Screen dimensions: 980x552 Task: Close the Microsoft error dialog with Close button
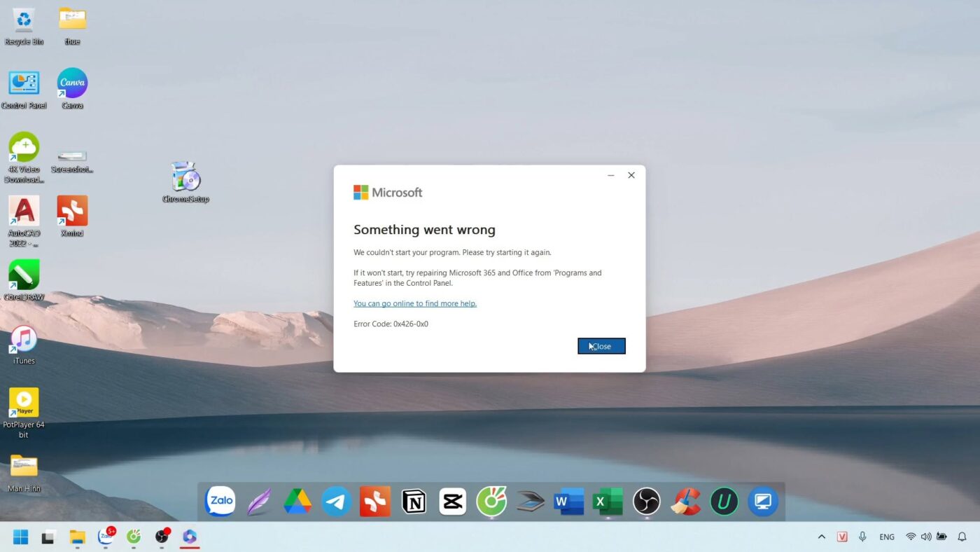coord(601,346)
